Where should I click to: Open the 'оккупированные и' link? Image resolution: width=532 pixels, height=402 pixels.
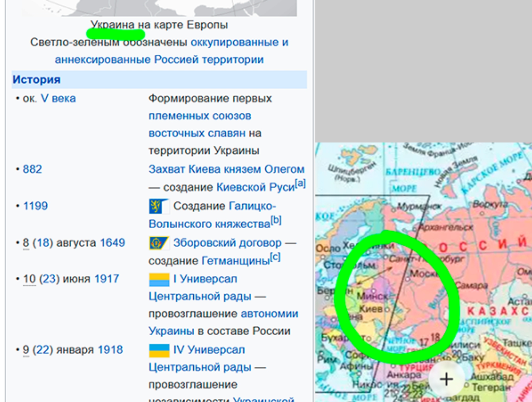[239, 42]
